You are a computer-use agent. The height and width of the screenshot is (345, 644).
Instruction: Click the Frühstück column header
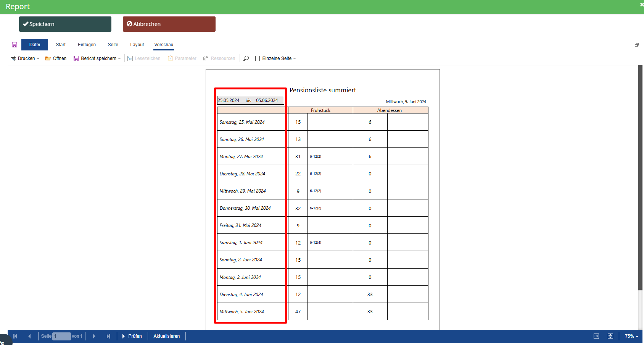[x=320, y=110]
